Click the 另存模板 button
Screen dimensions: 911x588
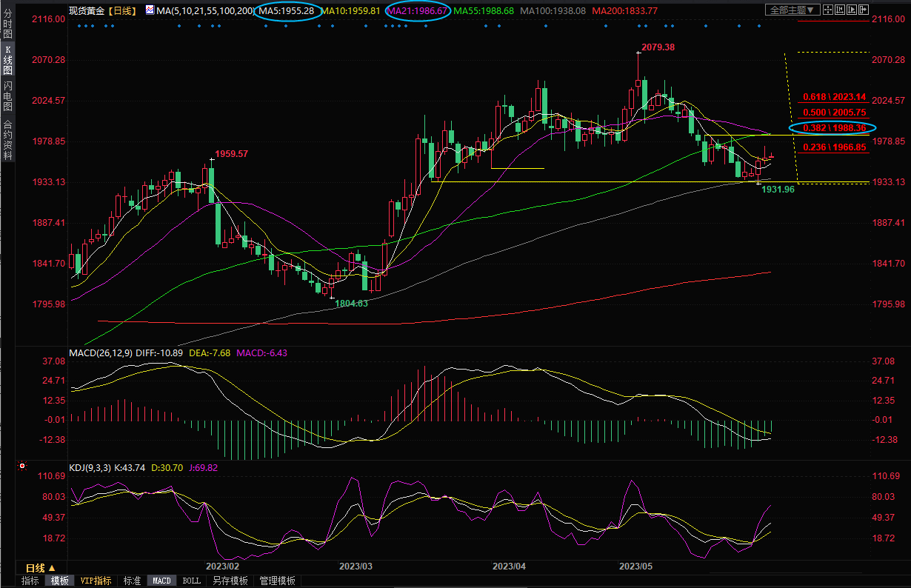230,581
